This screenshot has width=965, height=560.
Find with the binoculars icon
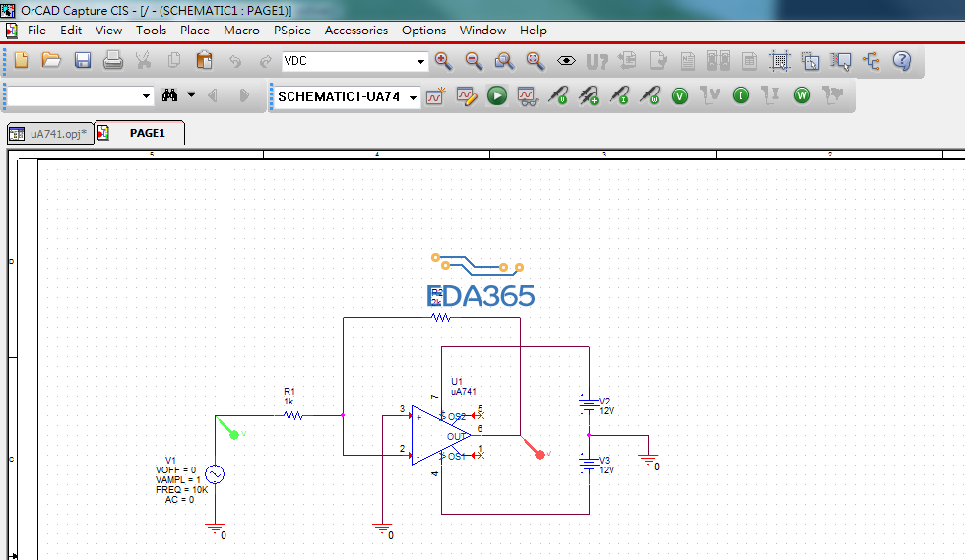[169, 95]
